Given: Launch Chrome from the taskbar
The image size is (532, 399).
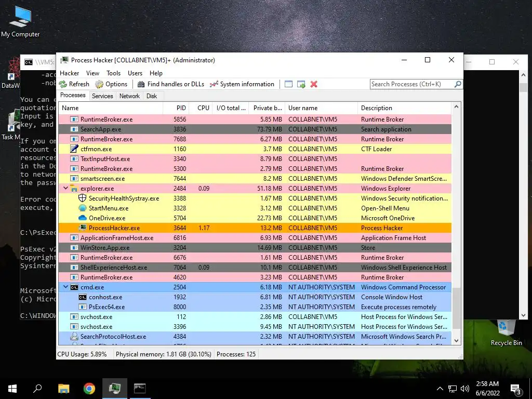Looking at the screenshot, I should pos(89,389).
